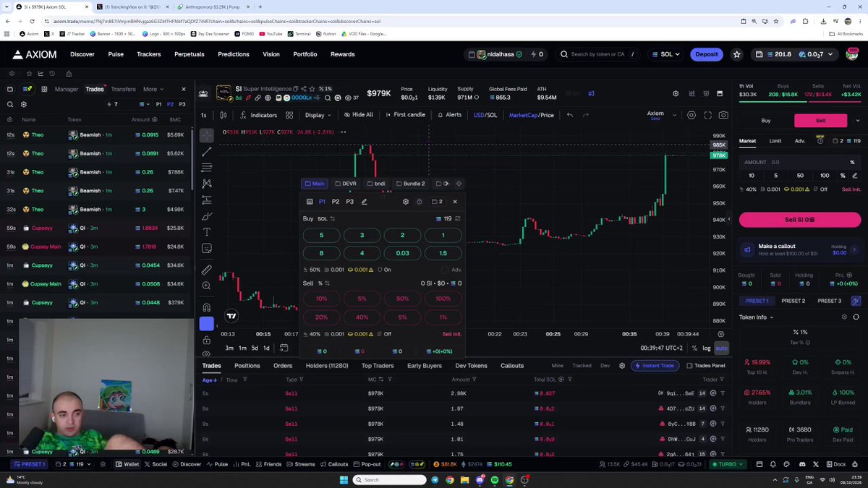Switch chart scale to log
The height and width of the screenshot is (488, 868).
[707, 348]
